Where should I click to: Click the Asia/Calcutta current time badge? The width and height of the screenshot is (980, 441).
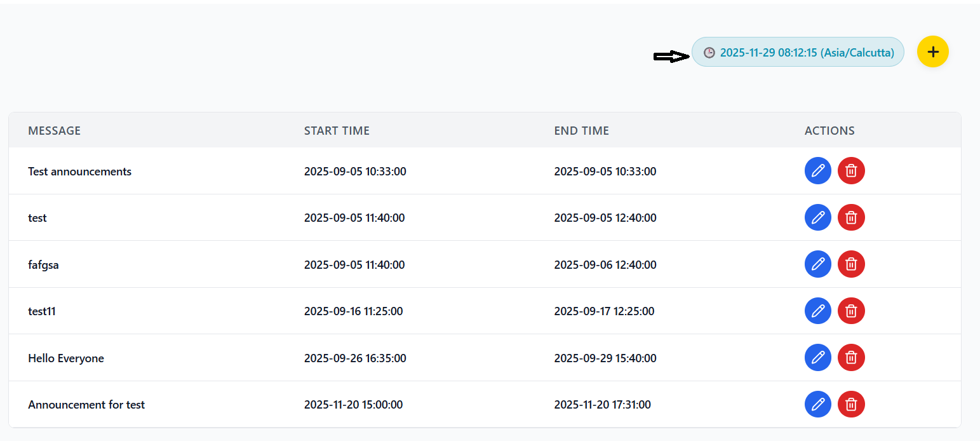pos(806,53)
